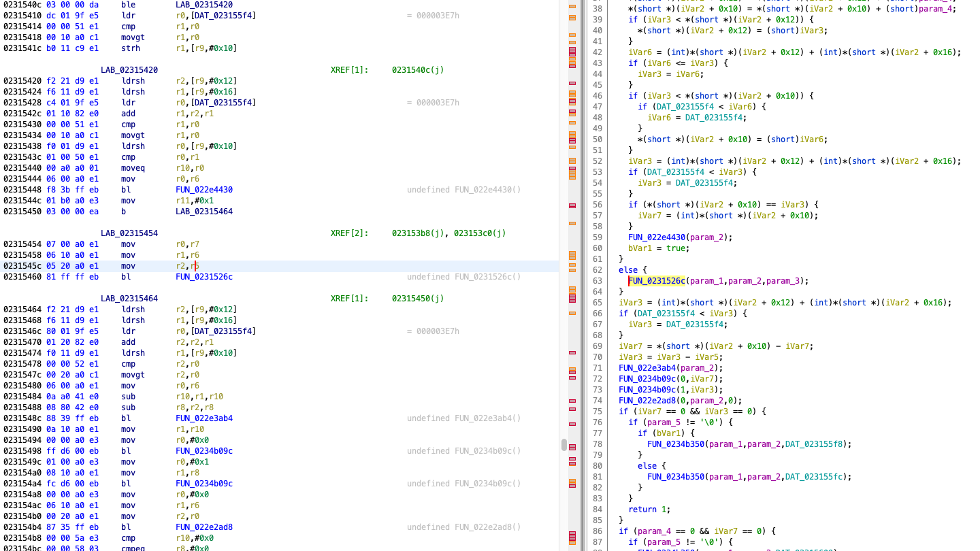This screenshot has width=980, height=551.
Task: Click FUN_0234b09c operand at address 02315498
Action: pos(204,451)
